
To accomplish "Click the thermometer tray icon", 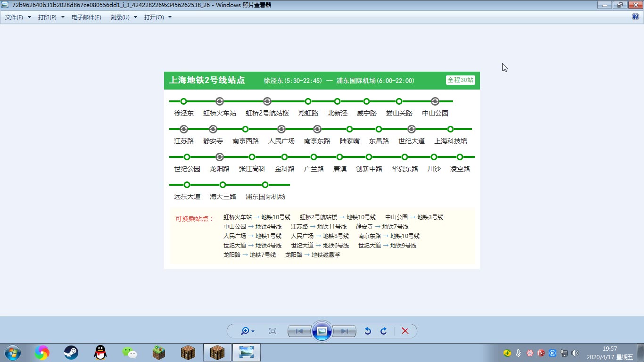I will 519,353.
